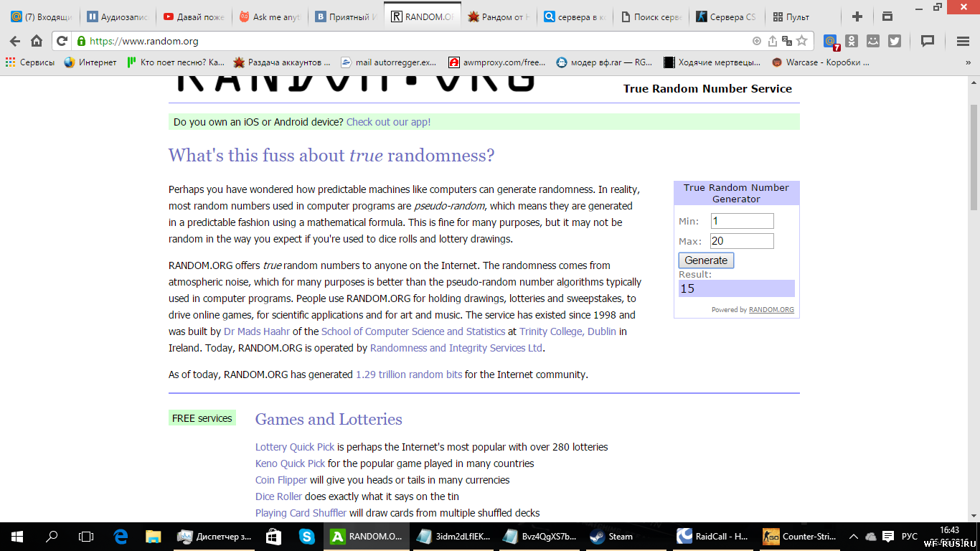Open the Powered by RANDOM.ORG link
The width and height of the screenshot is (980, 551).
771,310
